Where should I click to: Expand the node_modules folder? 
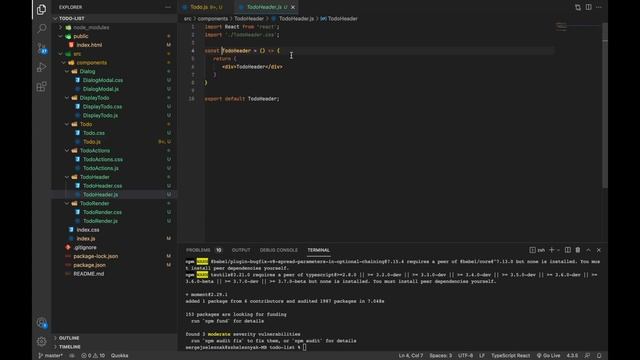click(x=91, y=27)
